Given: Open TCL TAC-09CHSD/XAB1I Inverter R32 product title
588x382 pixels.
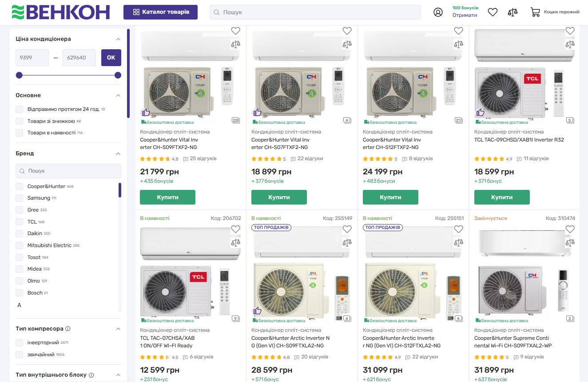Looking at the screenshot, I should (519, 140).
